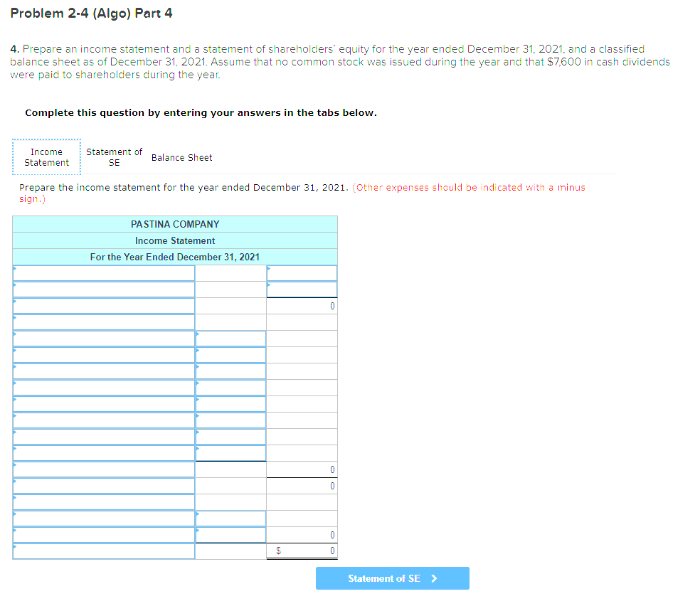Screen dimensions: 700x611
Task: Click the middle-column amount field beside an expense row
Action: point(230,354)
